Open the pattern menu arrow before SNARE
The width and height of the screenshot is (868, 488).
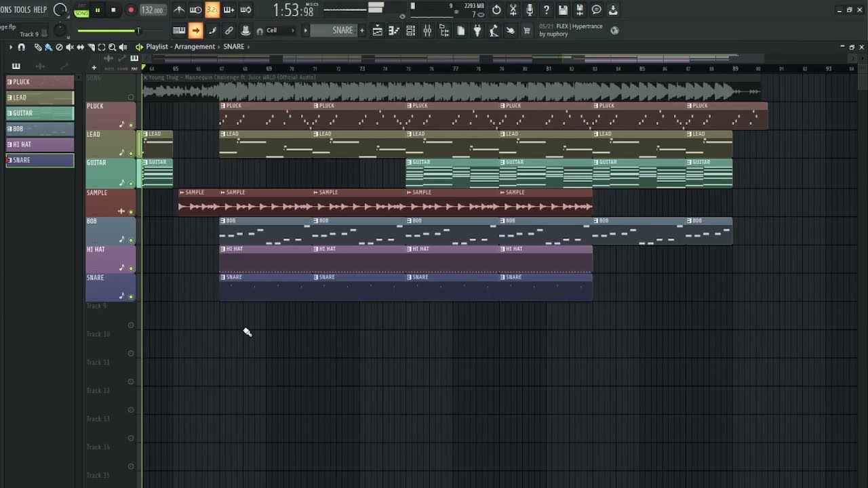pyautogui.click(x=305, y=30)
